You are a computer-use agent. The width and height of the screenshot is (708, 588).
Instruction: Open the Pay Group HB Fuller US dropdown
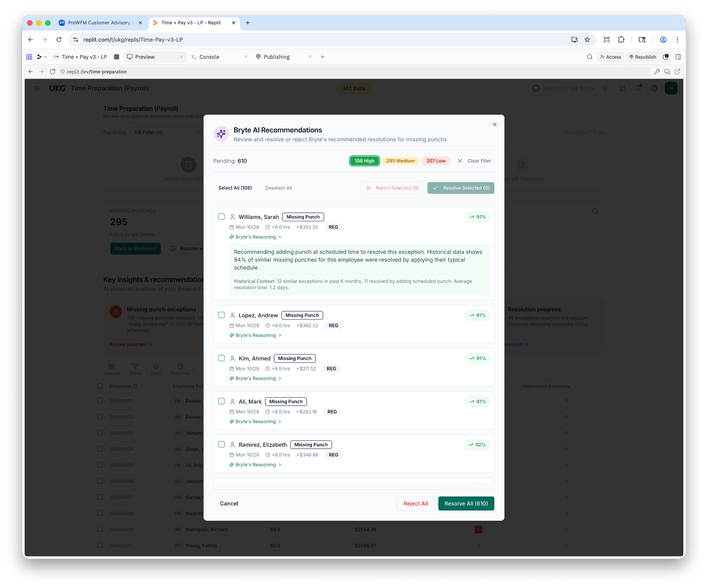[x=168, y=132]
